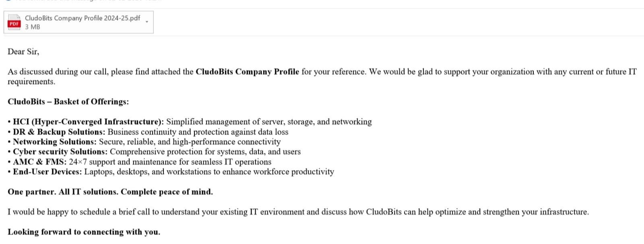Click the bold 'Cyber security Solutions' label
Image resolution: width=644 pixels, height=244 pixels.
click(60, 152)
